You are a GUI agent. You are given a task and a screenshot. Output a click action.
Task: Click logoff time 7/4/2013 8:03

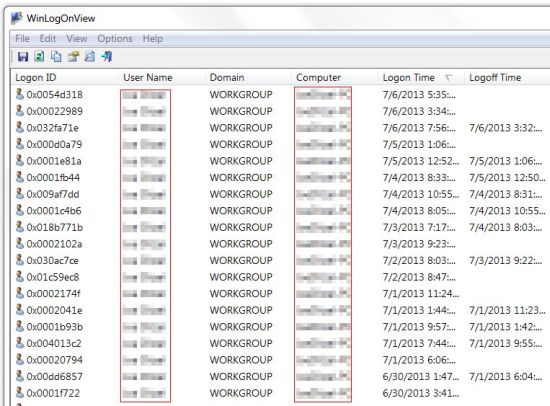pos(506,227)
